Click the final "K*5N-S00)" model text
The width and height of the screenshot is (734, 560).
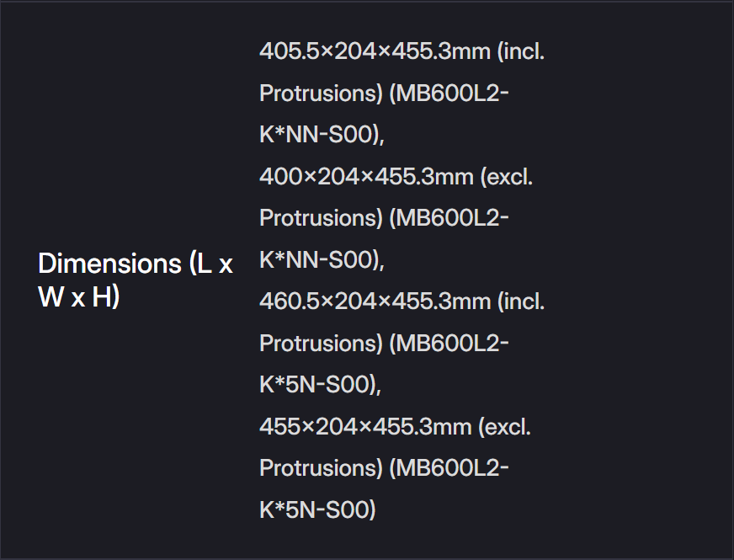(316, 509)
